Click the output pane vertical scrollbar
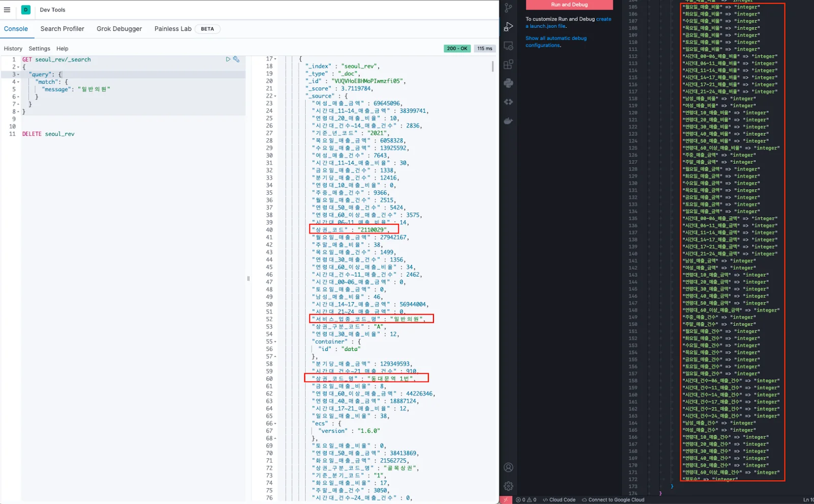Screen dimensions: 814x504 point(492,67)
